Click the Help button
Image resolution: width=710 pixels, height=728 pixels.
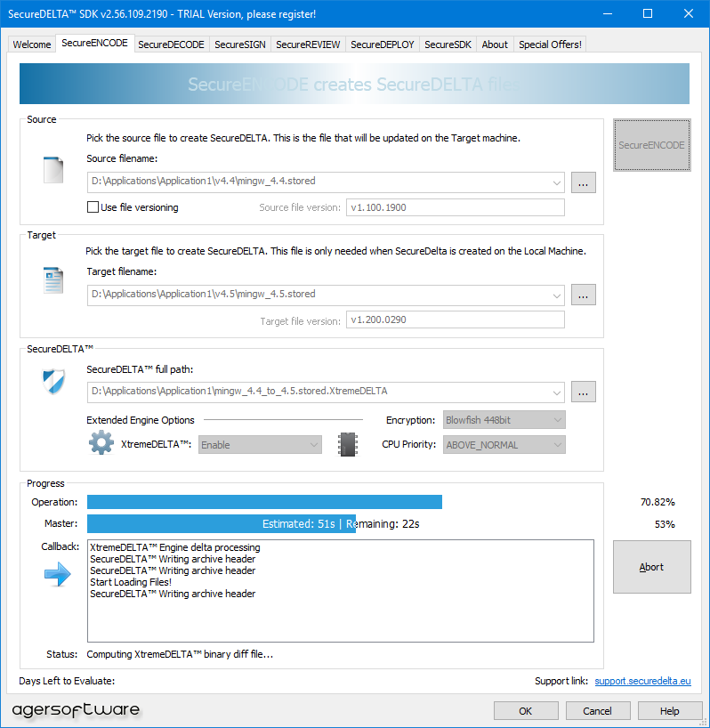pyautogui.click(x=670, y=711)
